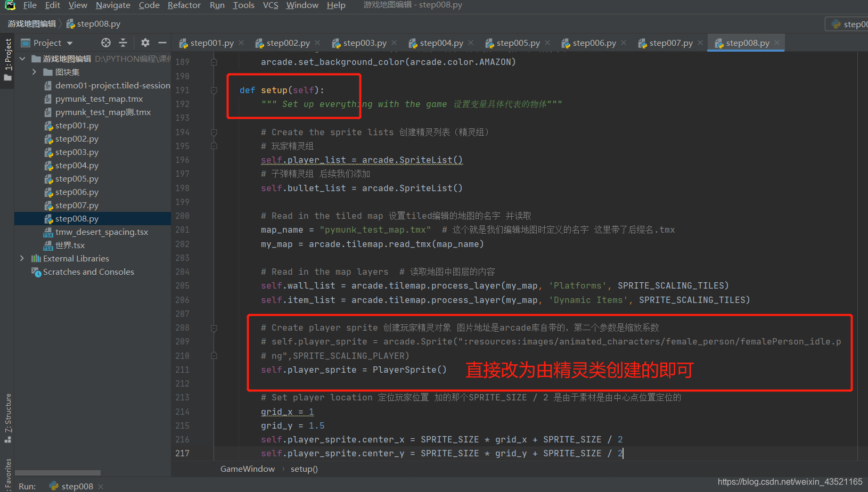Click line number 217 in the gutter

[182, 453]
